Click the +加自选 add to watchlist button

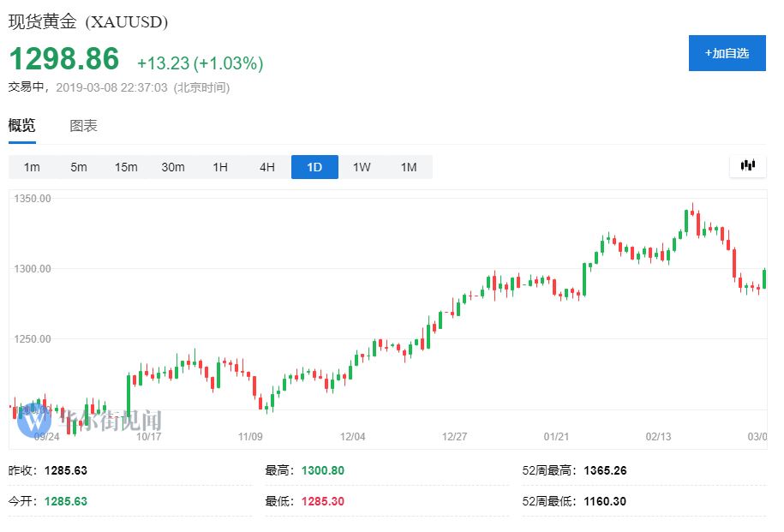(727, 53)
